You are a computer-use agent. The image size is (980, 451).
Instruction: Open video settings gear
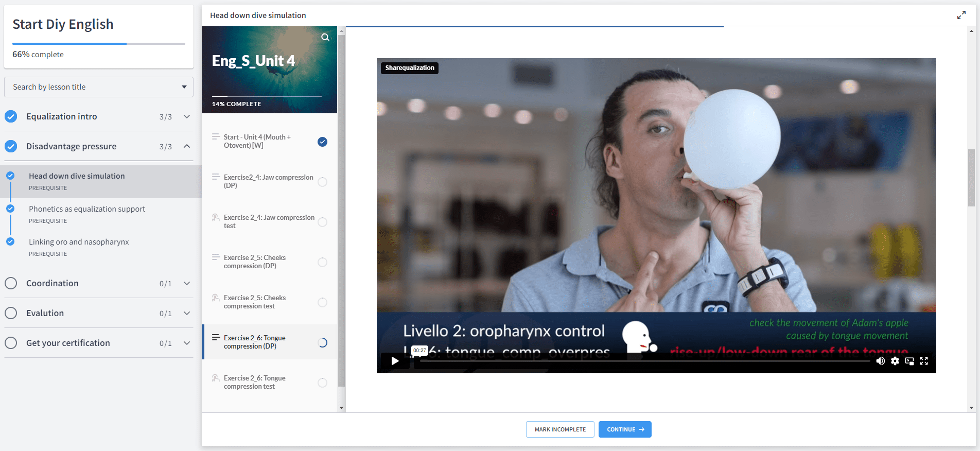point(895,361)
